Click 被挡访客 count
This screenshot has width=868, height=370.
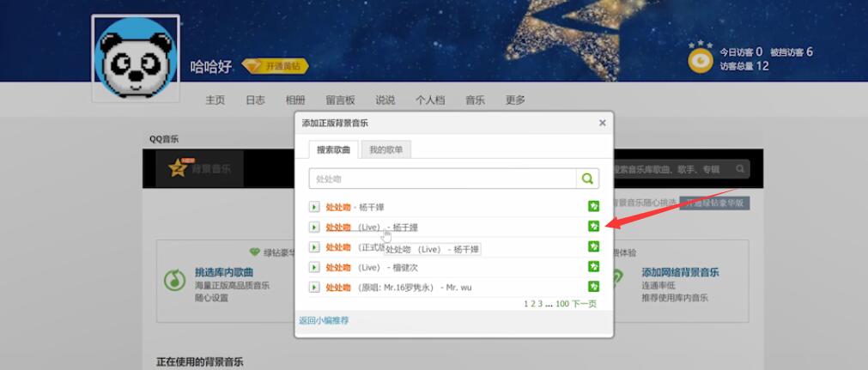[792, 52]
